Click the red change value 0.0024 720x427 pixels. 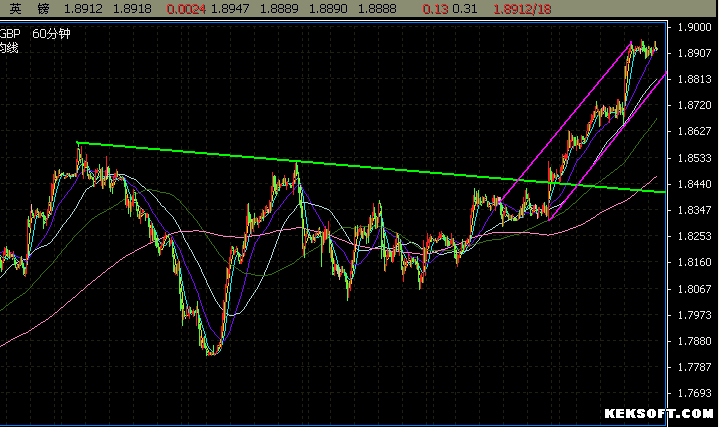[186, 9]
